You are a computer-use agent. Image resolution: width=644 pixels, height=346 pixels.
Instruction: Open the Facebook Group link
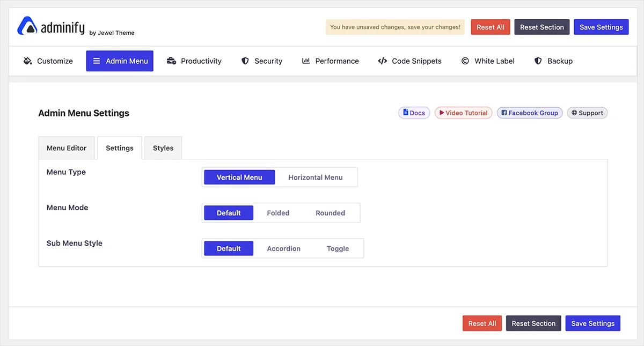[x=530, y=113]
